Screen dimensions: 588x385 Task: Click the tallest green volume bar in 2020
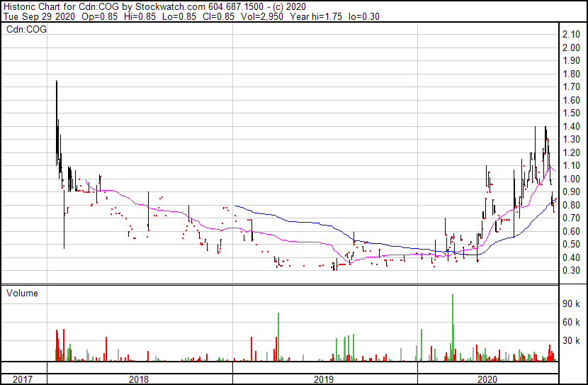453,327
